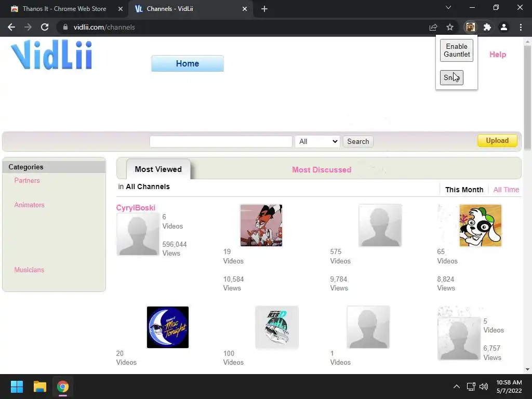Go to Home navigation button
Image resolution: width=532 pixels, height=399 pixels.
(187, 63)
